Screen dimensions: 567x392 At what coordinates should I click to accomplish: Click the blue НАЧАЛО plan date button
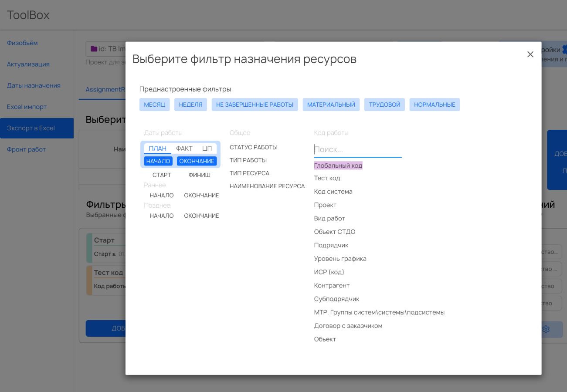coord(158,161)
